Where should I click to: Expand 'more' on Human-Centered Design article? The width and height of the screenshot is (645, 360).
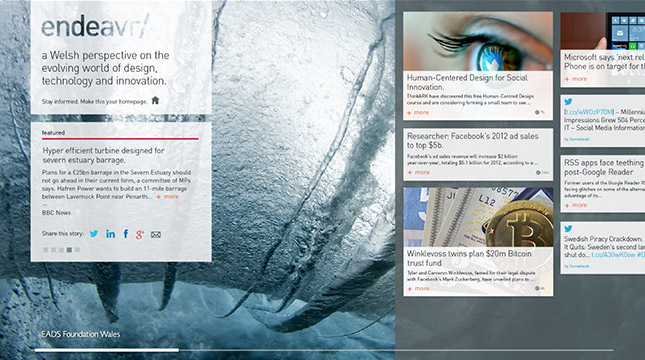pyautogui.click(x=418, y=112)
